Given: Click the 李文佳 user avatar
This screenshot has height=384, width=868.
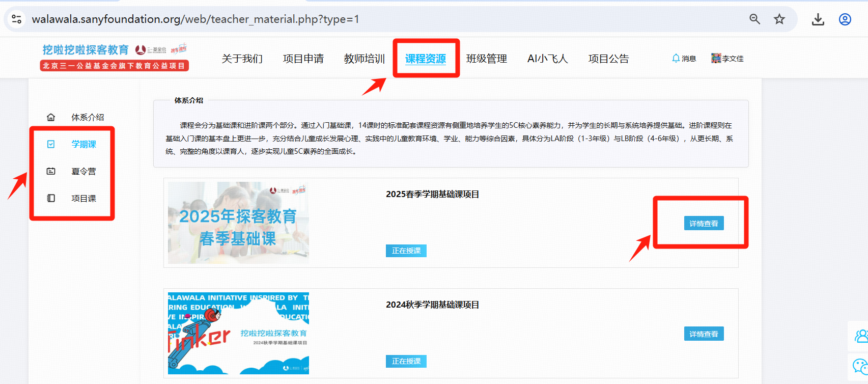Looking at the screenshot, I should pos(716,58).
